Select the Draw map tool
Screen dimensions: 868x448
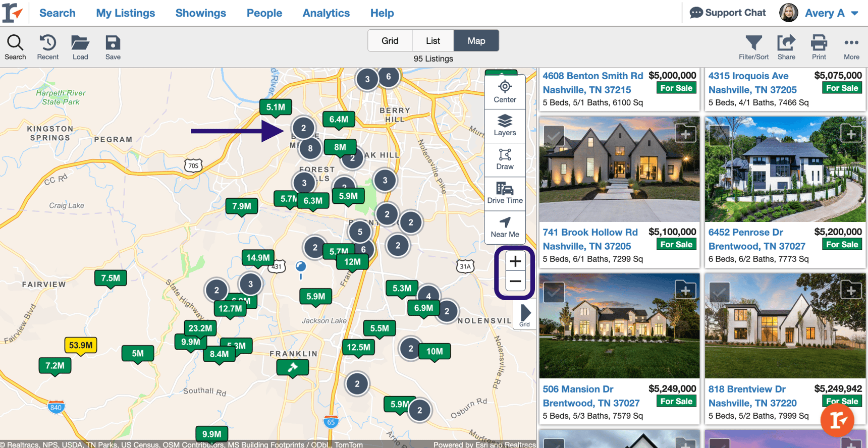coord(505,159)
